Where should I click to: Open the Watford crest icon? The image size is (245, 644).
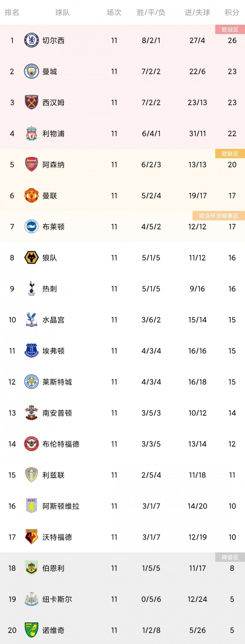(32, 537)
